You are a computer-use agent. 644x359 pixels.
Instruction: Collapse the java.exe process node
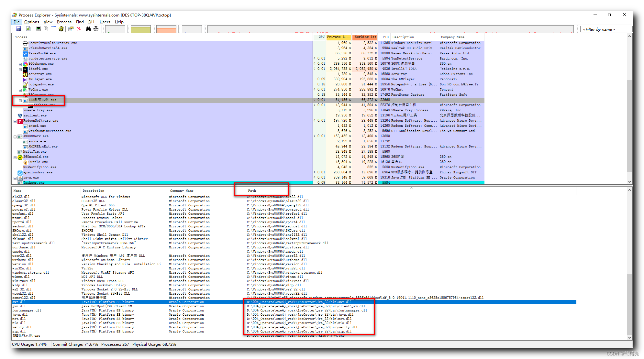pyautogui.click(x=15, y=178)
